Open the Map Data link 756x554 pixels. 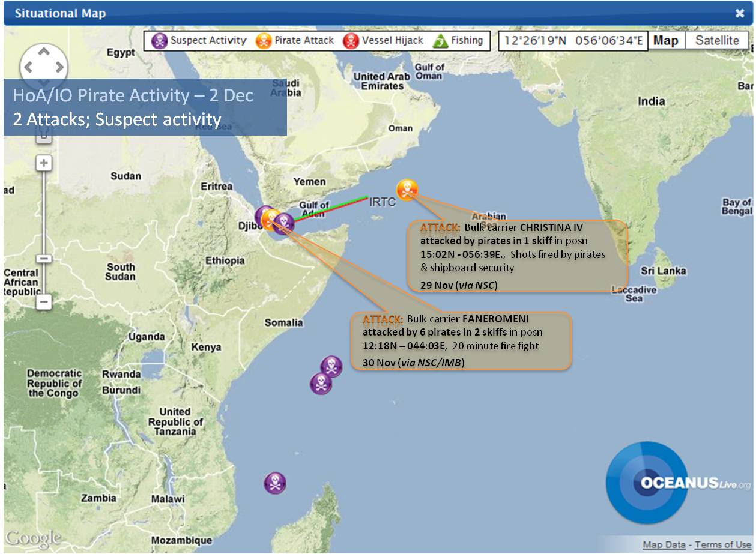tap(664, 544)
